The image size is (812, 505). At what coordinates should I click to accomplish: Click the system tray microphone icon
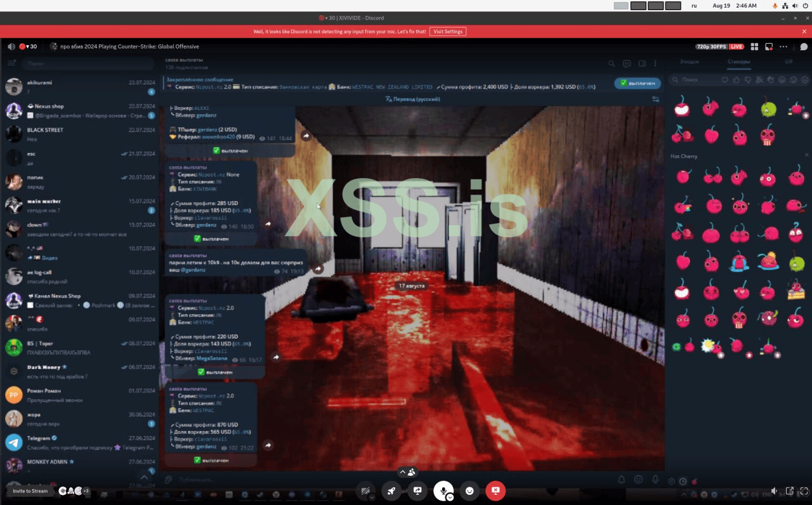775,6
